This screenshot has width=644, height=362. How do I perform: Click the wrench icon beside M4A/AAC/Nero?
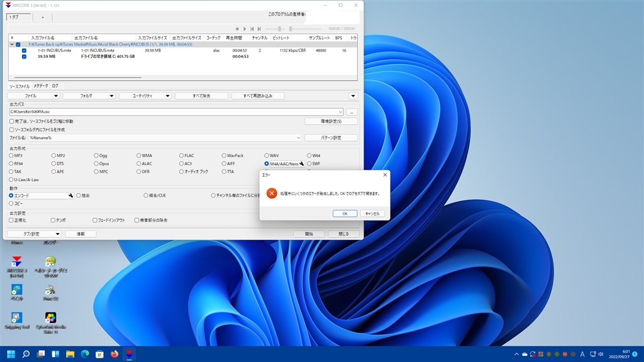(302, 163)
